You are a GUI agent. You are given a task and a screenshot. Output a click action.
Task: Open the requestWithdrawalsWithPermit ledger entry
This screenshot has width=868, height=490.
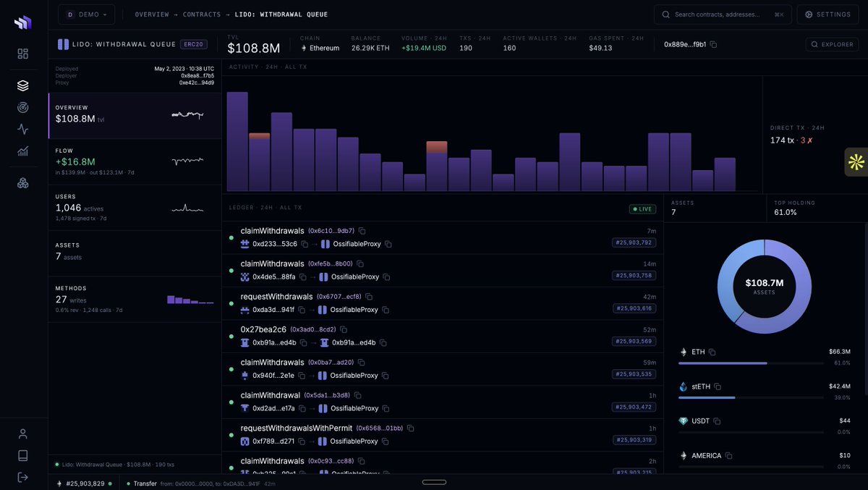tap(443, 435)
